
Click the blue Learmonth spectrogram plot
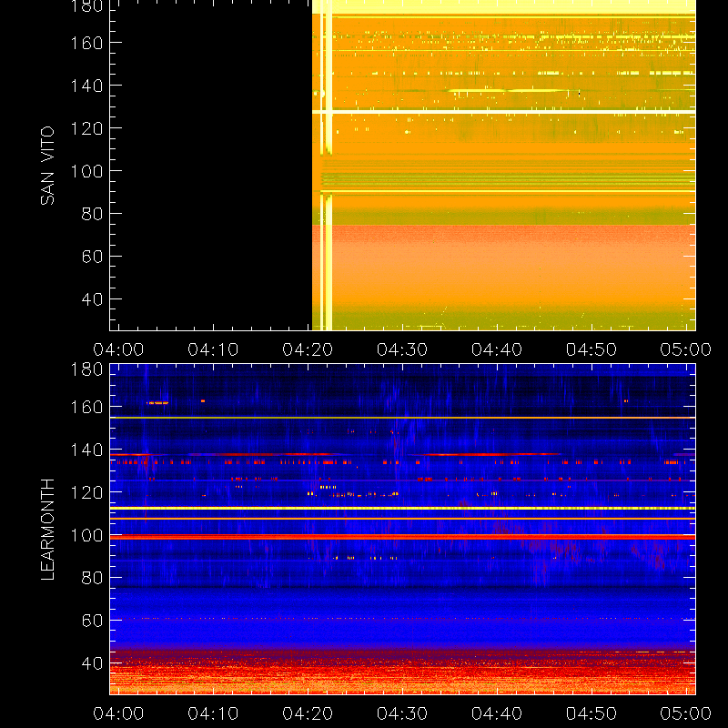point(402,530)
